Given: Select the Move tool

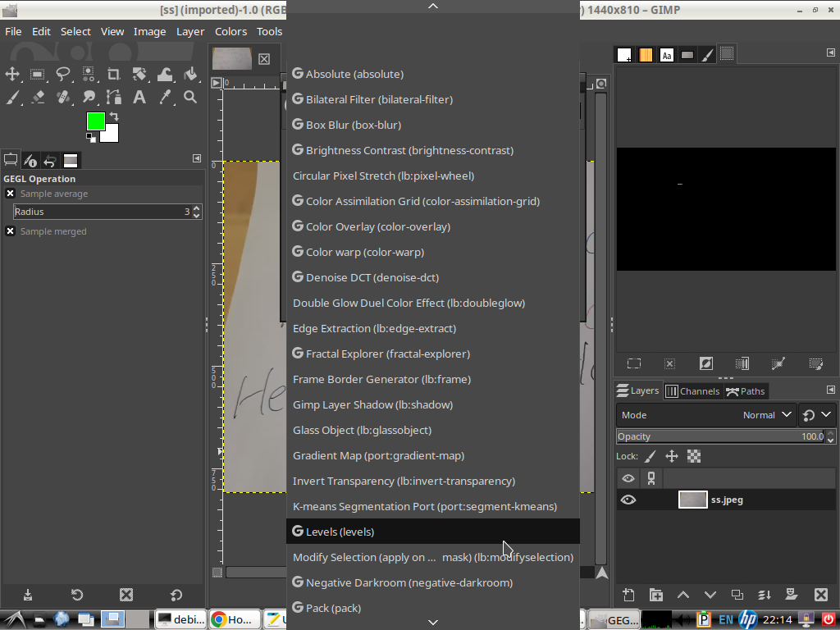Looking at the screenshot, I should tap(12, 74).
